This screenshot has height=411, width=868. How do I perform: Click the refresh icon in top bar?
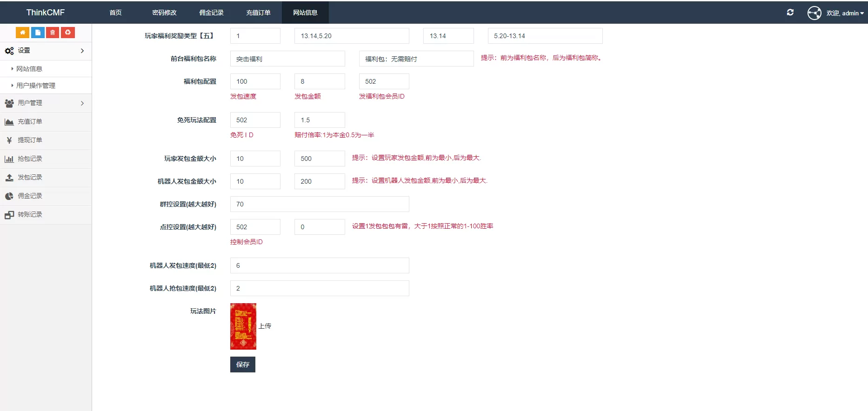click(790, 13)
